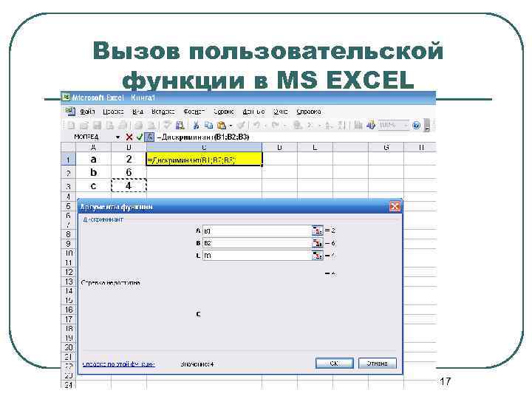This screenshot has height=399, width=532.
Task: Click the Copy toolbar icon
Action: (x=208, y=126)
